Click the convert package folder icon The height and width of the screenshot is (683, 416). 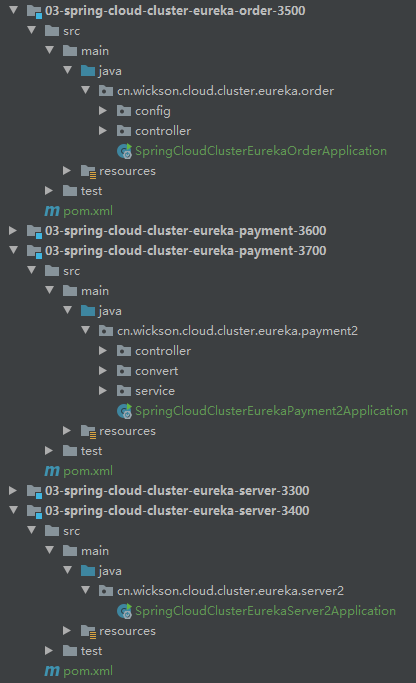tap(124, 371)
